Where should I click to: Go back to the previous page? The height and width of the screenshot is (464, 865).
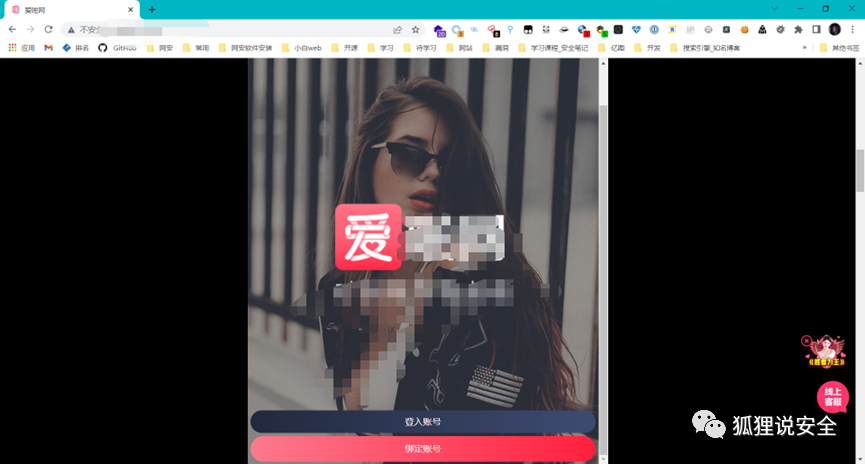click(x=12, y=29)
